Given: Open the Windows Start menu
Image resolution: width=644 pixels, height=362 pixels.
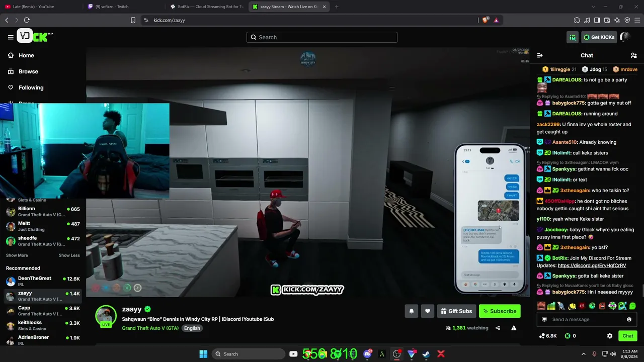Looking at the screenshot, I should pyautogui.click(x=203, y=354).
